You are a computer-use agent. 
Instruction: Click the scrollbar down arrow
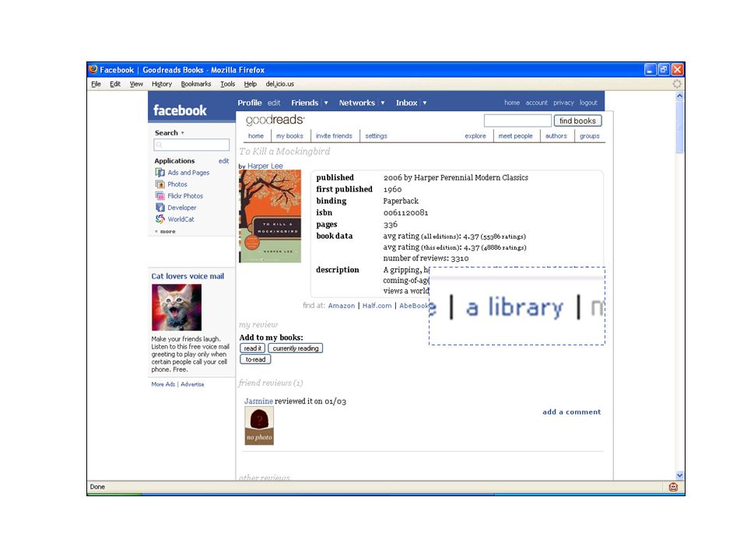[x=680, y=475]
